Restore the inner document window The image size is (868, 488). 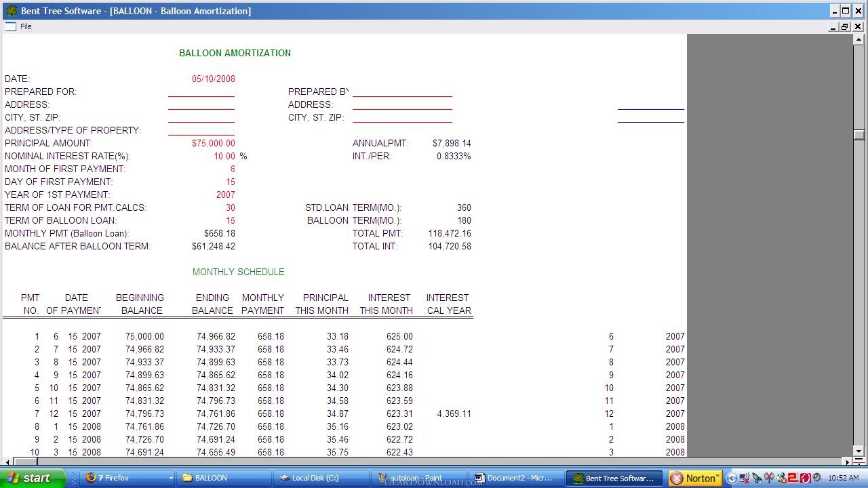[x=845, y=26]
